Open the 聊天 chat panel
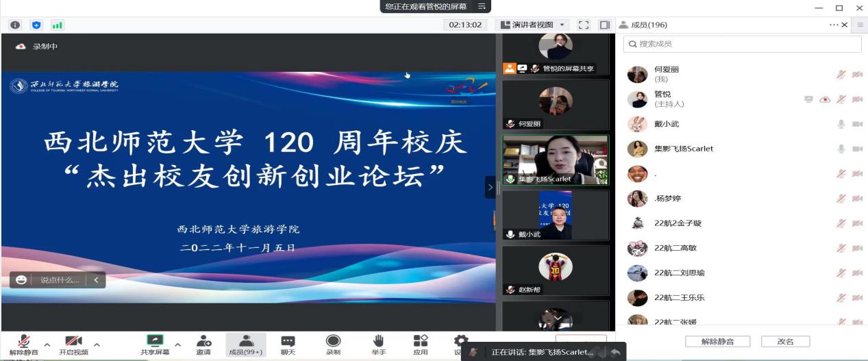The width and height of the screenshot is (868, 361). [x=288, y=341]
